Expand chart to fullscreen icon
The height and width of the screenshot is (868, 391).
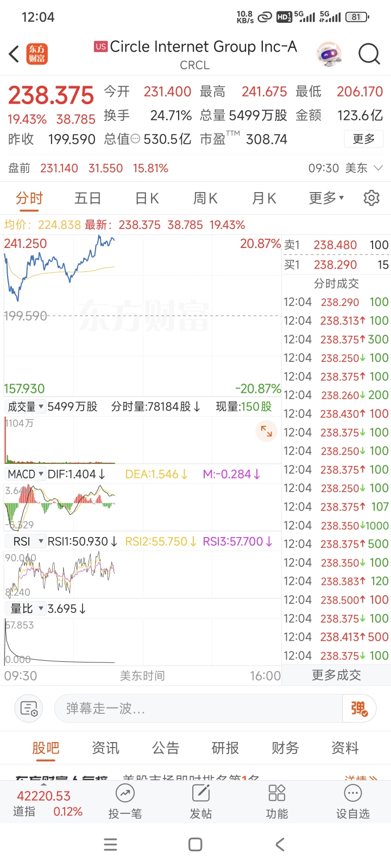pos(267,431)
